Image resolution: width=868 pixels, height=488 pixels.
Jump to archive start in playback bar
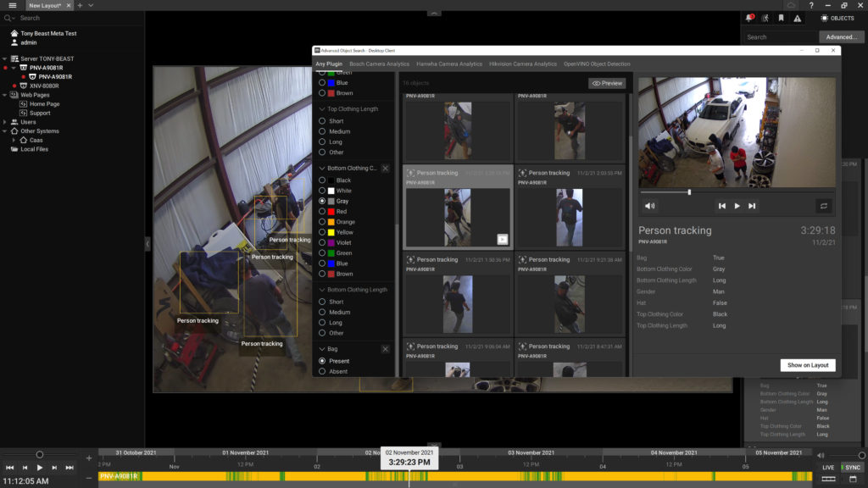(9, 468)
